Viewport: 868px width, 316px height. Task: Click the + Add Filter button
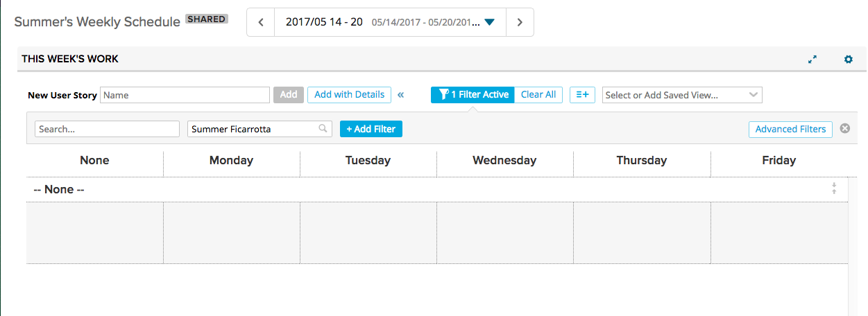pyautogui.click(x=371, y=129)
